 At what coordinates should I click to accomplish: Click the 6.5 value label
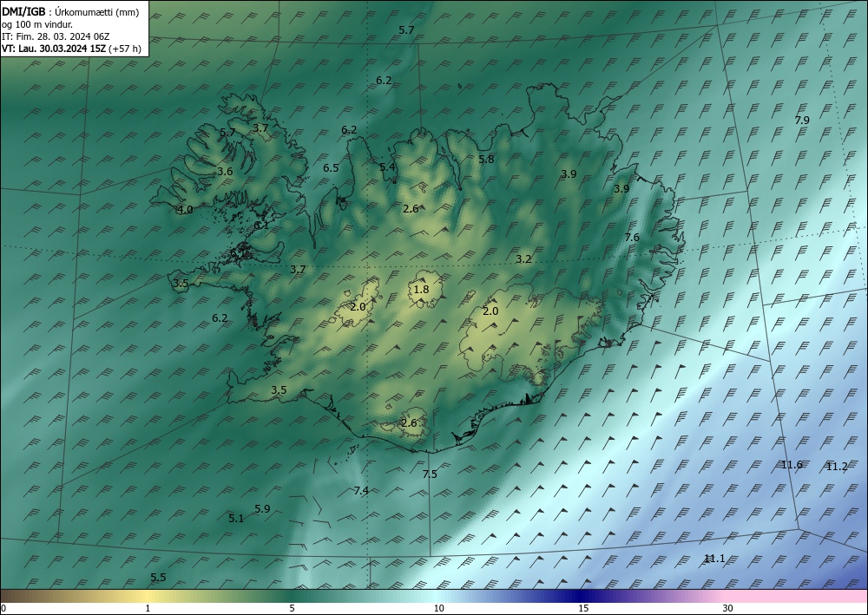tap(331, 167)
